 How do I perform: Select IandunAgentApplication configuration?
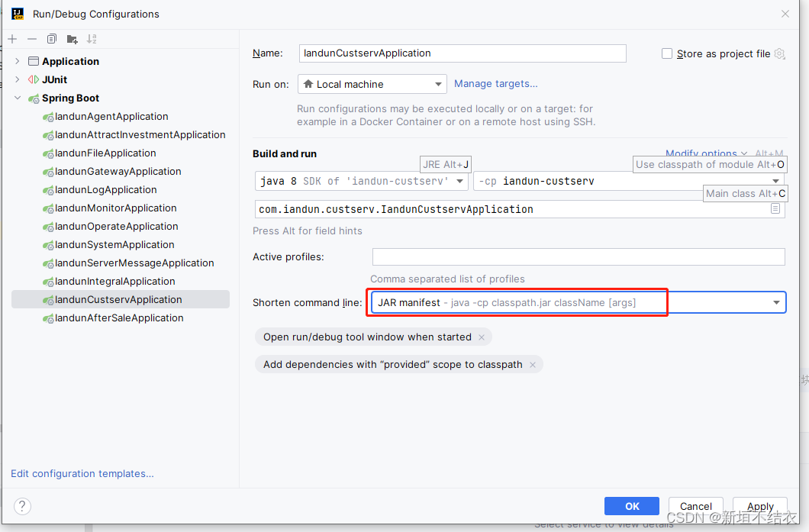111,117
